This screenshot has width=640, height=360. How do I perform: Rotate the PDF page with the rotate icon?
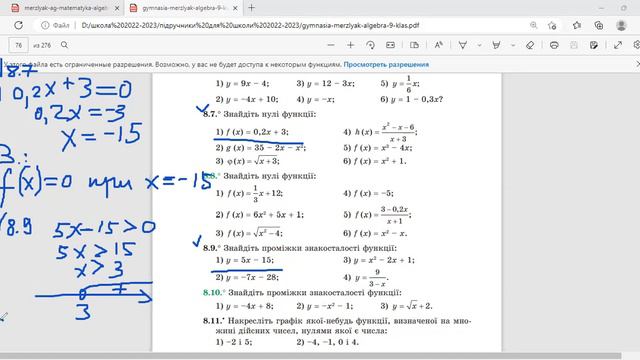click(370, 45)
